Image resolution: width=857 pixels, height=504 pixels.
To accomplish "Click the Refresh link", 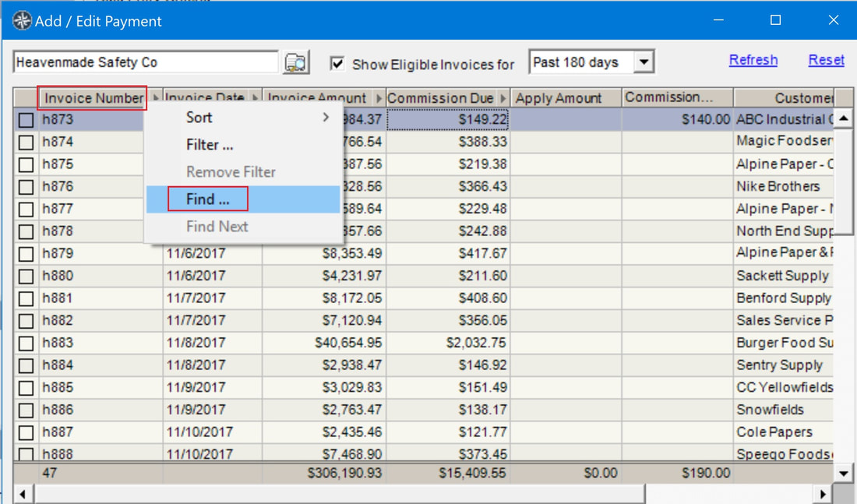I will click(753, 59).
